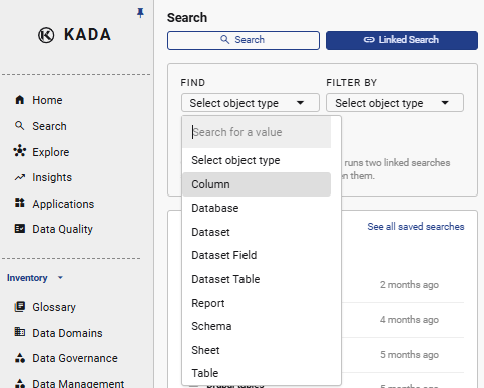
Task: Select Database from the dropdown list
Action: pos(257,208)
